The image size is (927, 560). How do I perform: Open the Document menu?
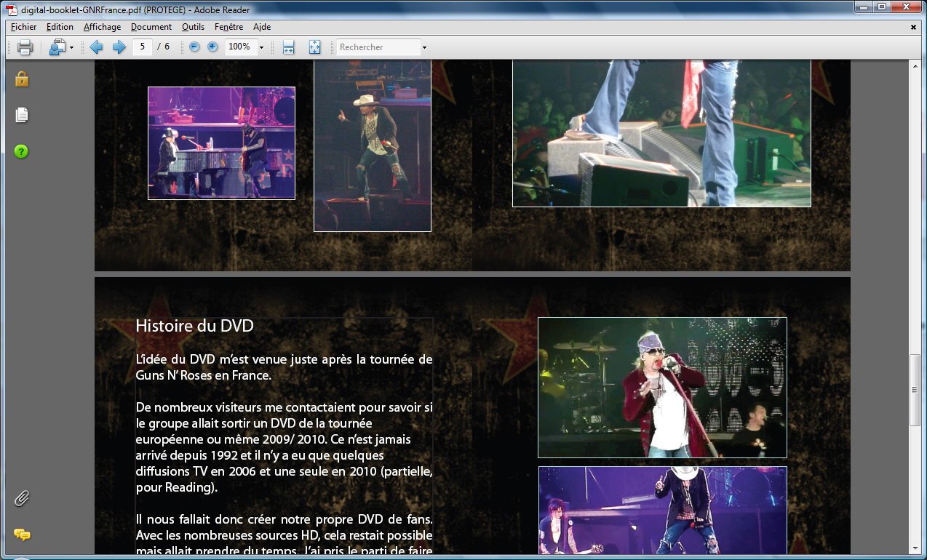coord(151,27)
